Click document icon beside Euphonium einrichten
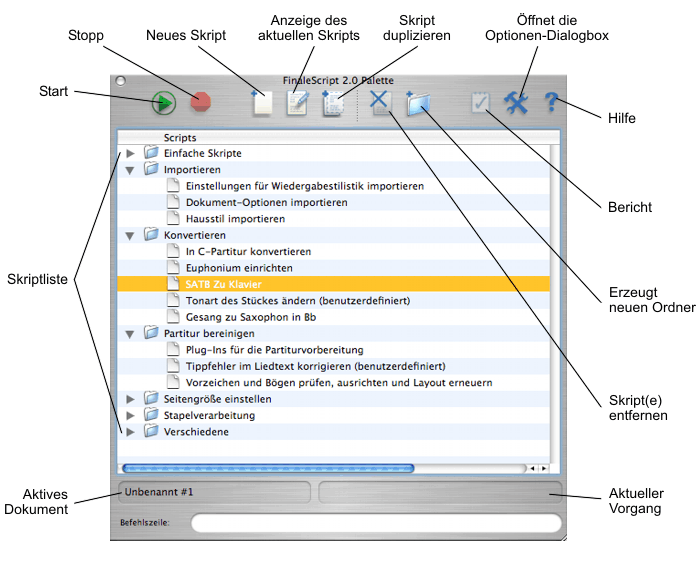699x568 pixels. 173,267
